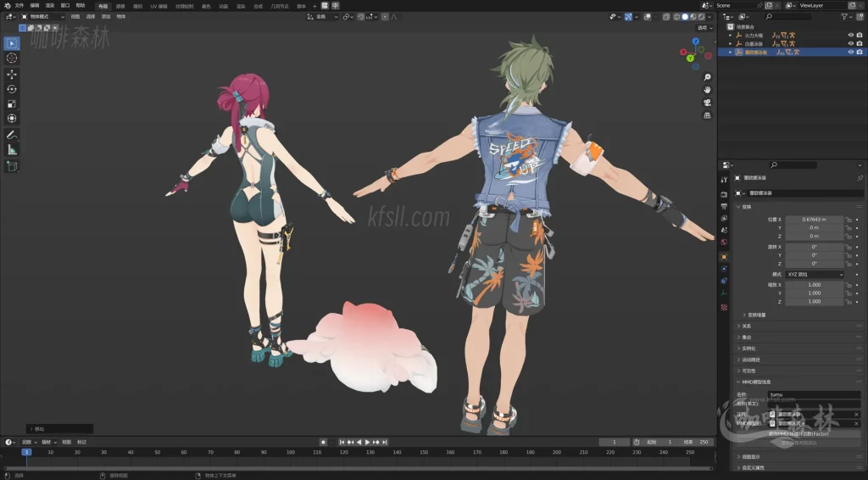This screenshot has height=480, width=868.
Task: Switch perspective/orthographic grid icon
Action: (x=707, y=115)
